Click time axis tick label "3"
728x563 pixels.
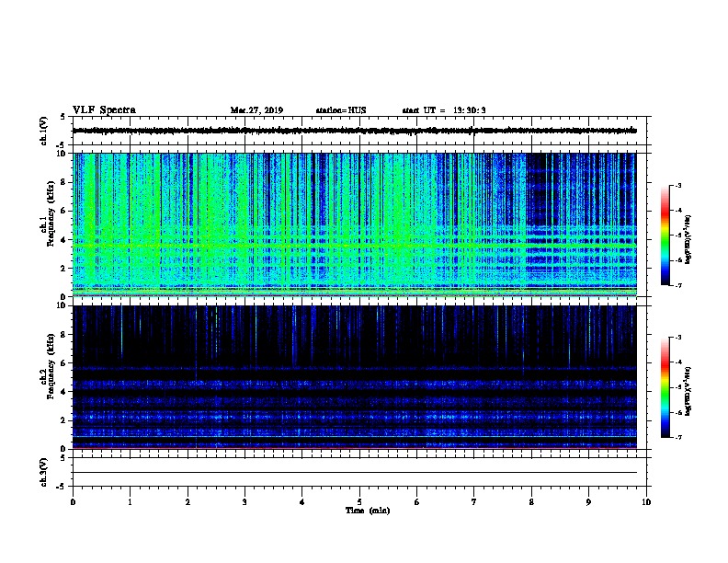(245, 502)
